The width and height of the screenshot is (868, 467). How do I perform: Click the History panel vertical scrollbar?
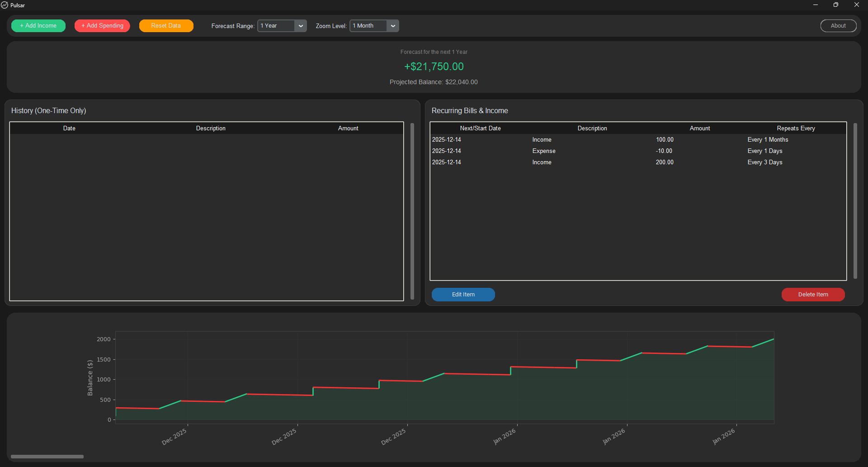[x=412, y=211]
